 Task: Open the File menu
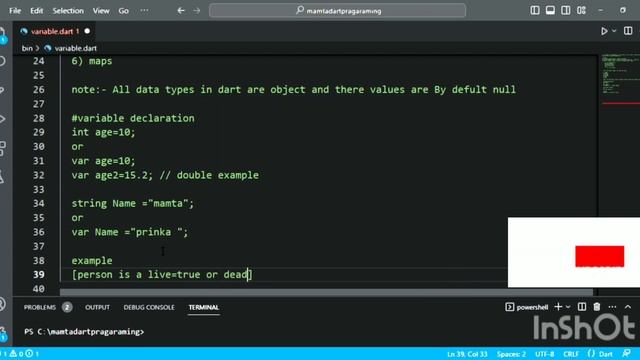click(x=15, y=11)
